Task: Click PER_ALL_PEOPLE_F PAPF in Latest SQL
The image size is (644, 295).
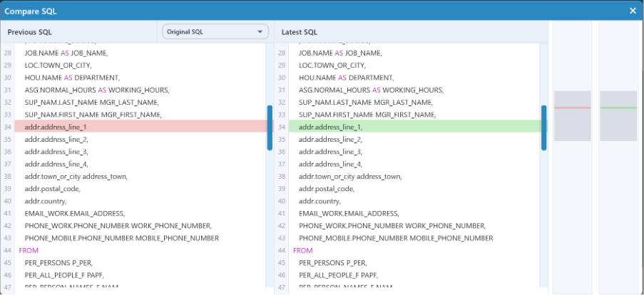Action: click(x=339, y=275)
